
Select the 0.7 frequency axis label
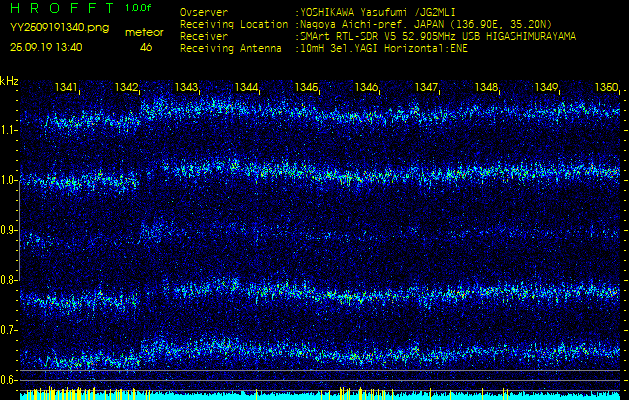tap(9, 330)
